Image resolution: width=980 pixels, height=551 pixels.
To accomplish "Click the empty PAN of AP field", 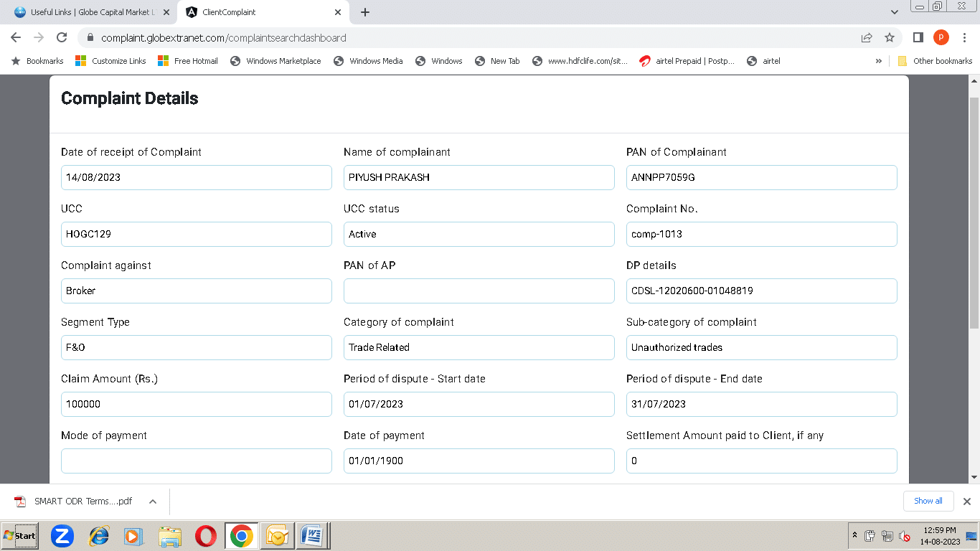I will [x=479, y=291].
